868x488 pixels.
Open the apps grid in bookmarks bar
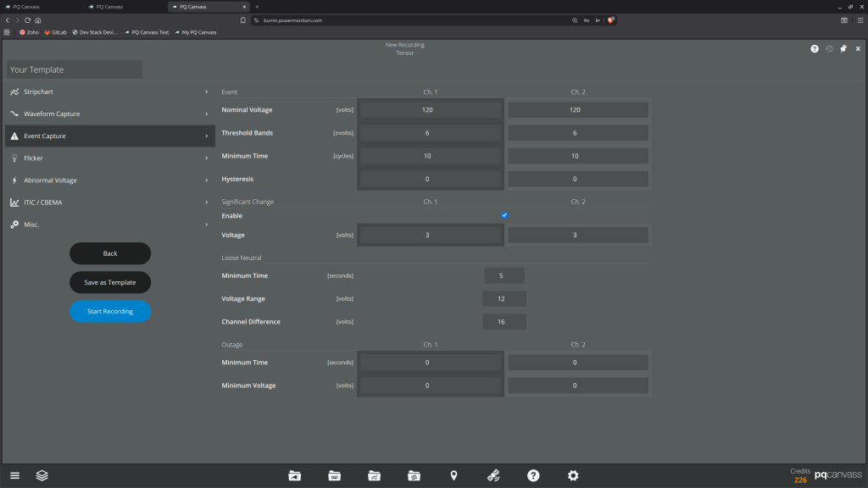pos(7,32)
